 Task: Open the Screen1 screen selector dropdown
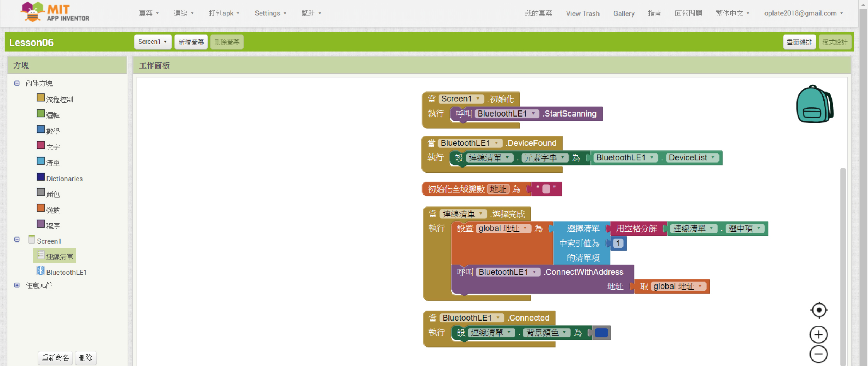(x=153, y=42)
